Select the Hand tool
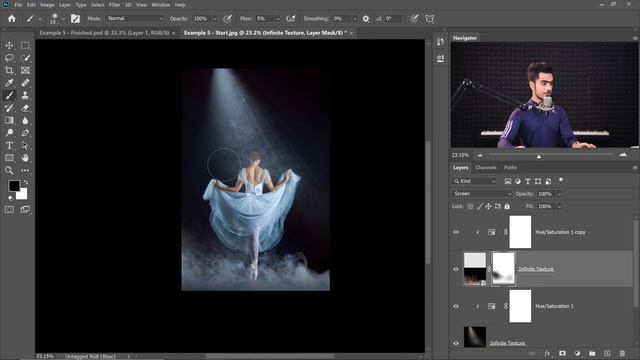 25,158
